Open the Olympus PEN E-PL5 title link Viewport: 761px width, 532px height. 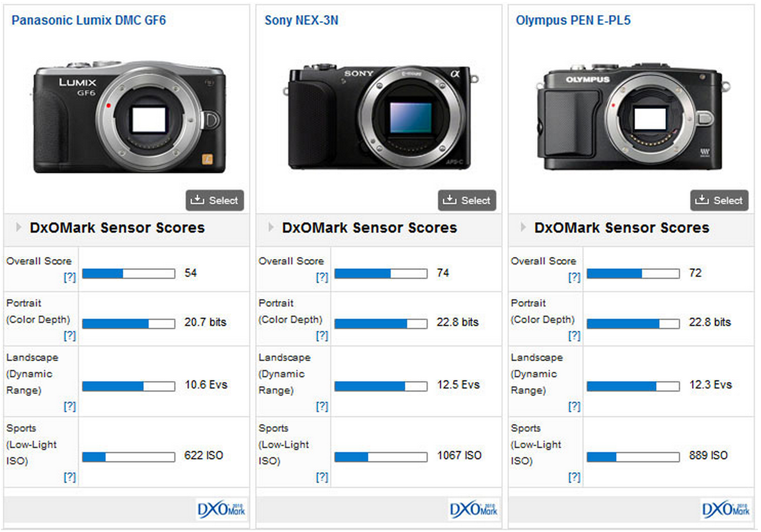point(573,21)
